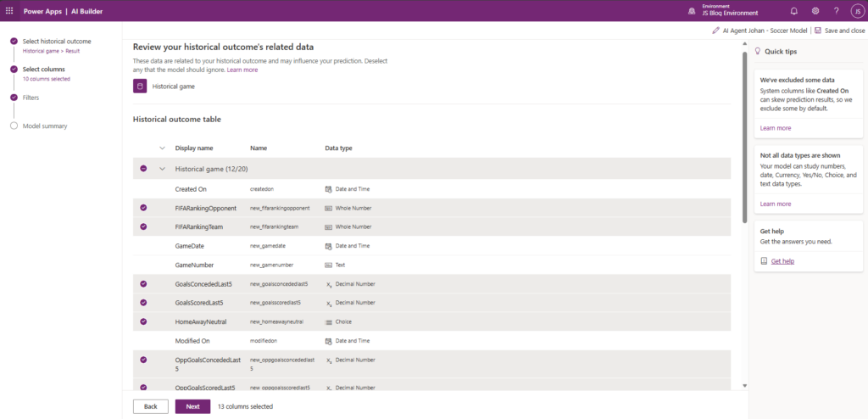Image resolution: width=868 pixels, height=419 pixels.
Task: Collapse the Historical game (12/20) group
Action: [x=162, y=169]
